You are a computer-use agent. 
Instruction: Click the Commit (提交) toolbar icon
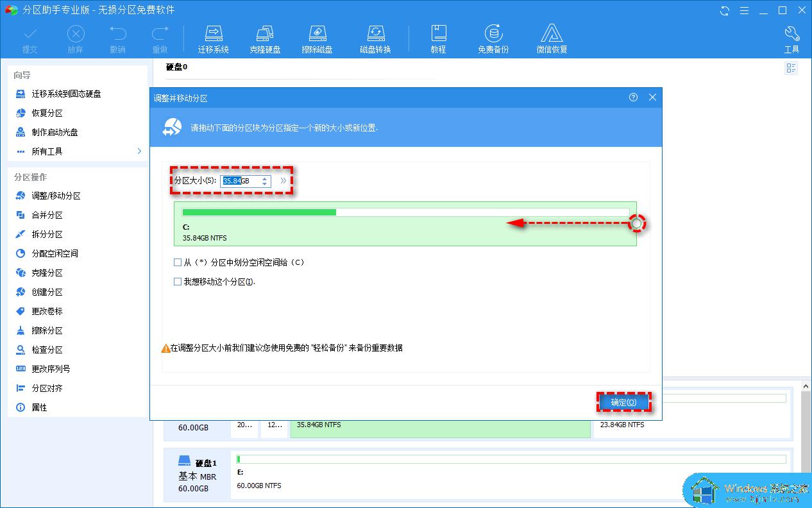tap(30, 39)
